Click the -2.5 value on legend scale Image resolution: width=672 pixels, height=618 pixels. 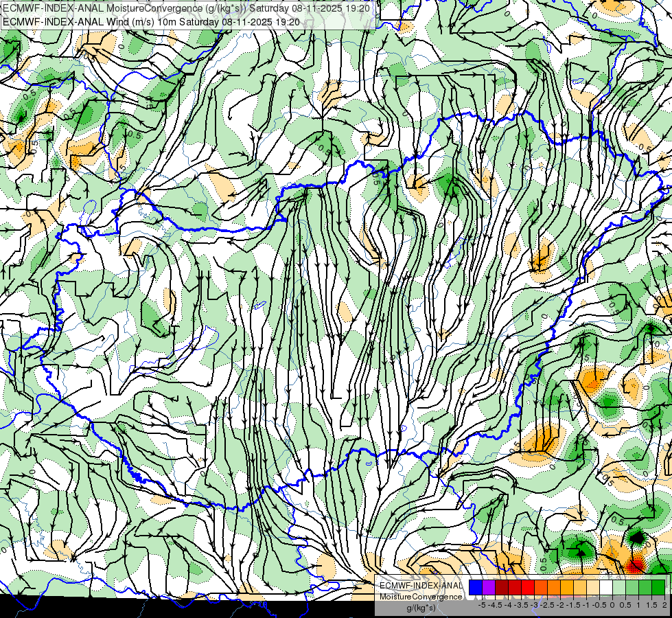coord(546,605)
